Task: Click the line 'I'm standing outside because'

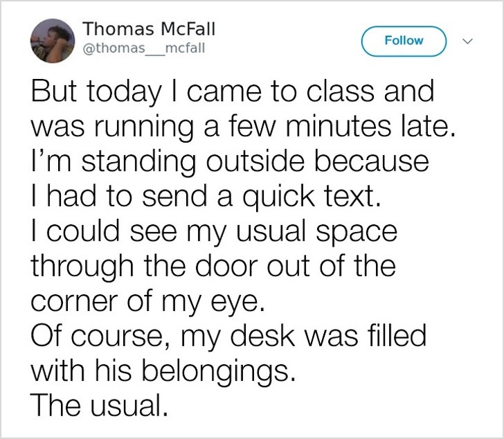Action: (x=231, y=162)
